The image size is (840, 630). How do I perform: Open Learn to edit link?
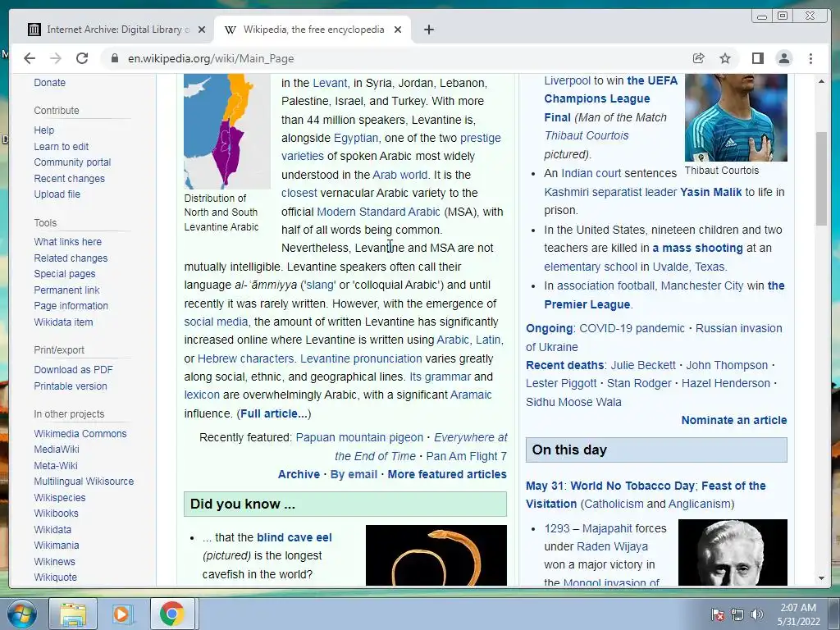(61, 146)
